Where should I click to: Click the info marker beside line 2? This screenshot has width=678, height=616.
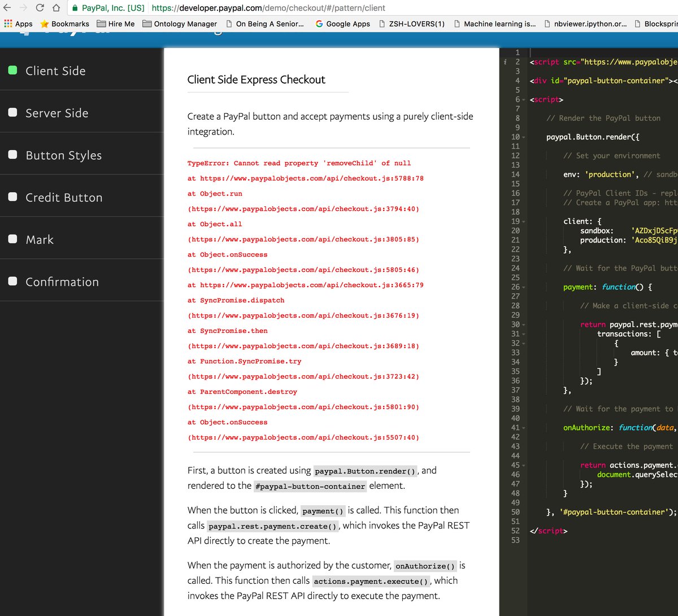tap(505, 62)
